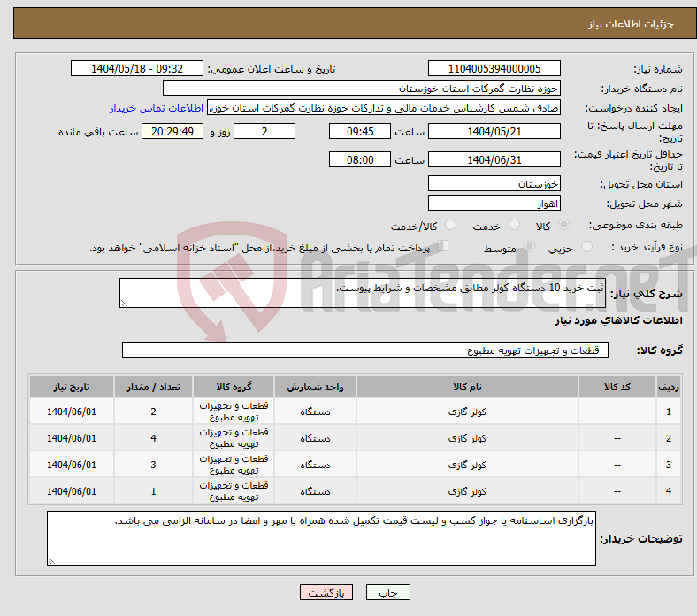Click the delivery city field اهواز

point(494,203)
